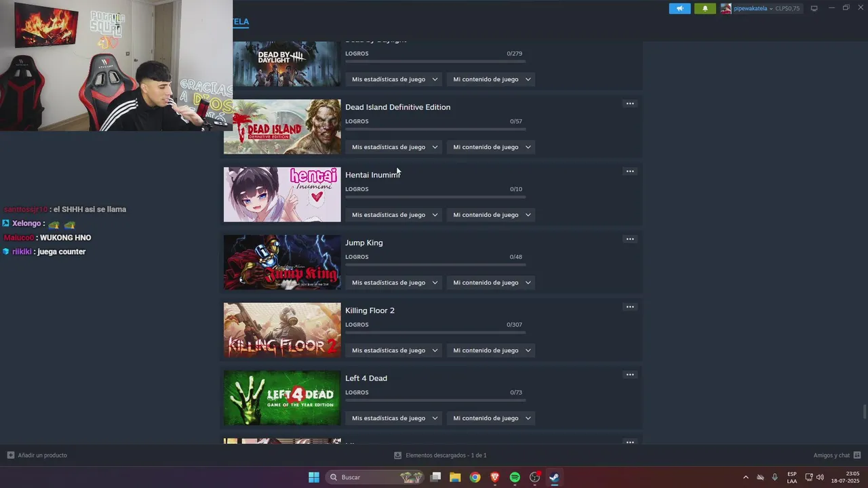This screenshot has height=488, width=868.
Task: Open three-dot menu for Hentai Inumimi
Action: tap(630, 171)
